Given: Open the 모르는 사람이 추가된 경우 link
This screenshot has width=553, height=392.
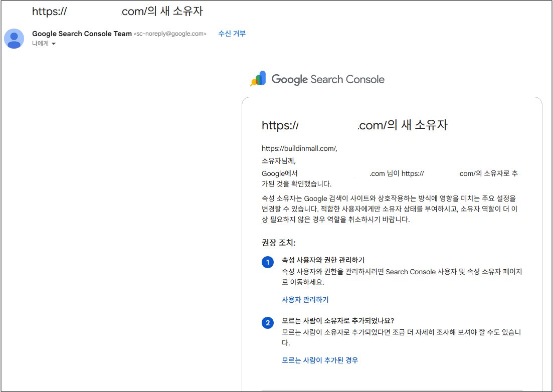Looking at the screenshot, I should tap(320, 360).
